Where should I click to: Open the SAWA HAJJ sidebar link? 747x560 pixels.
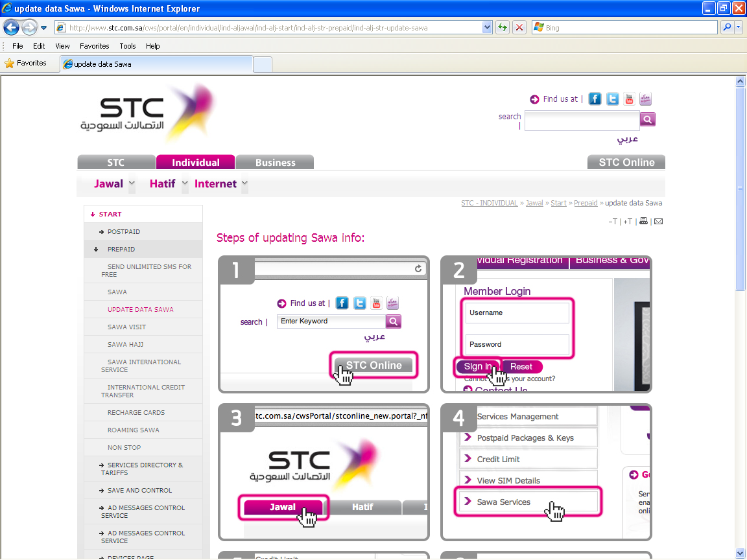[143, 344]
